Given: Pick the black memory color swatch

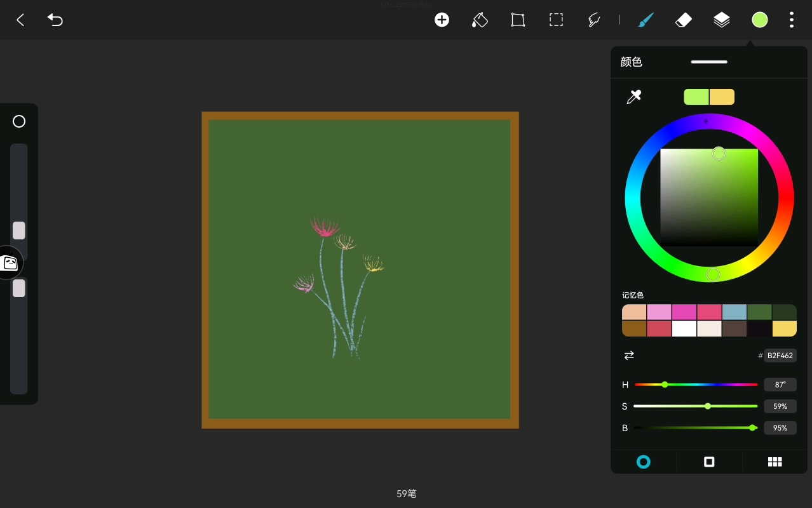Looking at the screenshot, I should (x=759, y=328).
